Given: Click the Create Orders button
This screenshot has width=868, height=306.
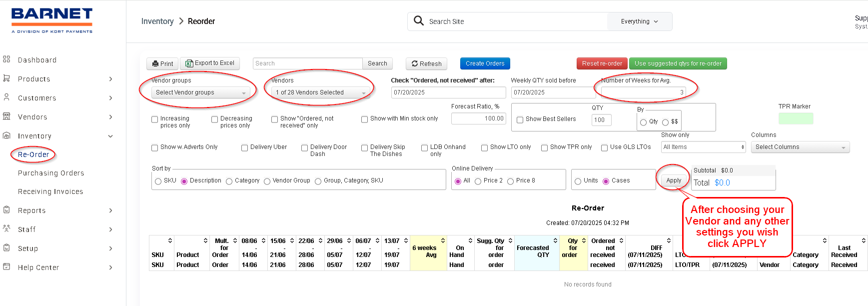Looking at the screenshot, I should tap(485, 63).
